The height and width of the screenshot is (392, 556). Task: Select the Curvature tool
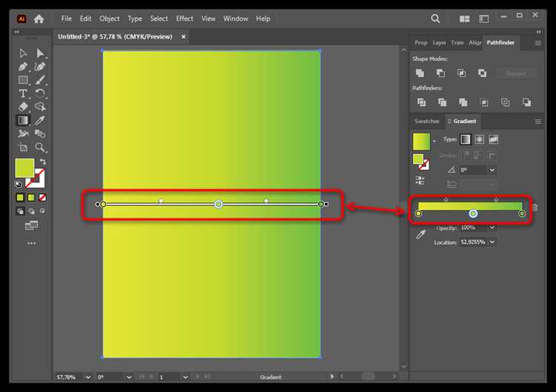[40, 67]
